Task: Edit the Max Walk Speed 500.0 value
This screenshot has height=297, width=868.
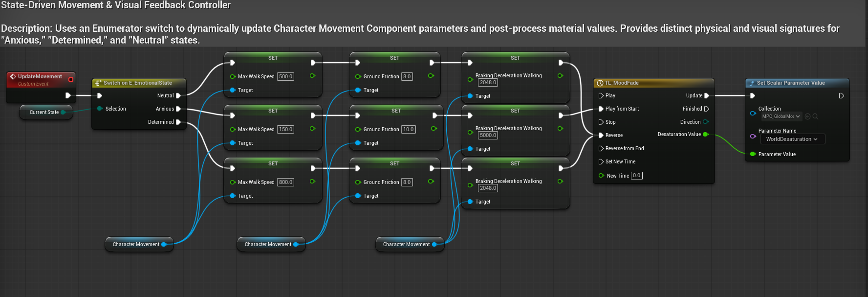Action: click(x=285, y=76)
